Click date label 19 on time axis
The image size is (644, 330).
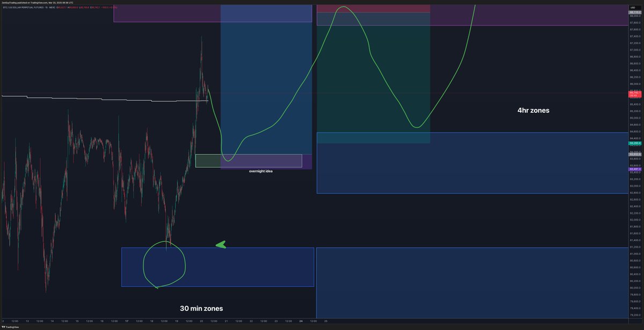click(x=177, y=321)
